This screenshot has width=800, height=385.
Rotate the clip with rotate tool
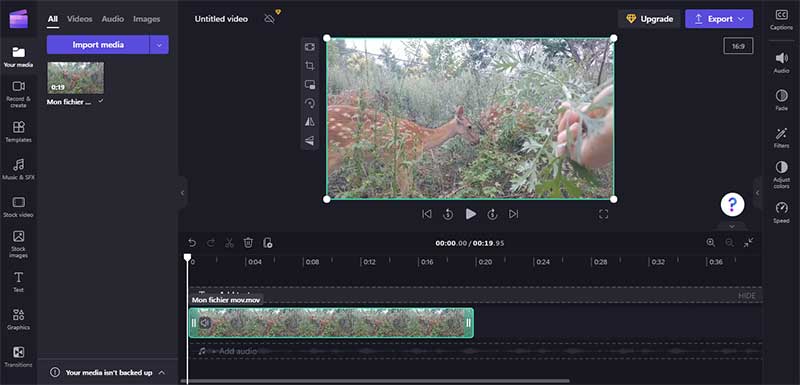tap(310, 104)
